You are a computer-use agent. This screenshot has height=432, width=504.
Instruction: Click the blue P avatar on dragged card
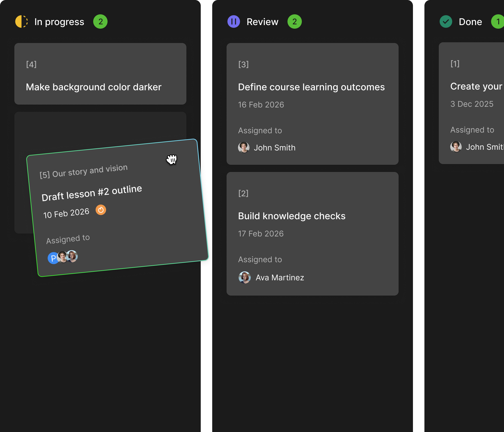(x=53, y=258)
